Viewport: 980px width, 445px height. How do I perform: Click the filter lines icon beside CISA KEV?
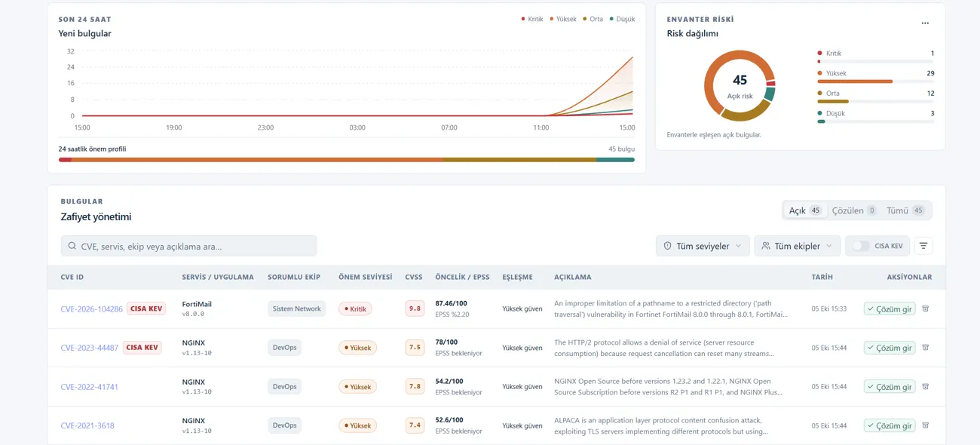click(923, 246)
